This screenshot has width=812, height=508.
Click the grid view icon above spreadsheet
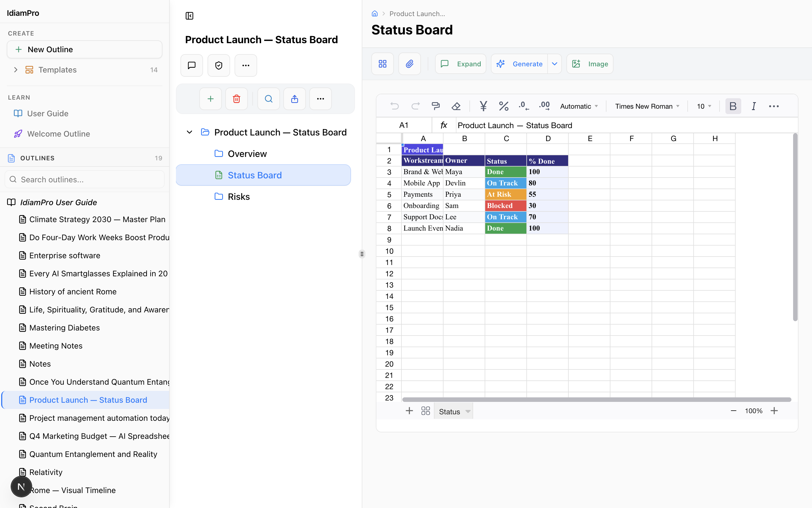[383, 64]
